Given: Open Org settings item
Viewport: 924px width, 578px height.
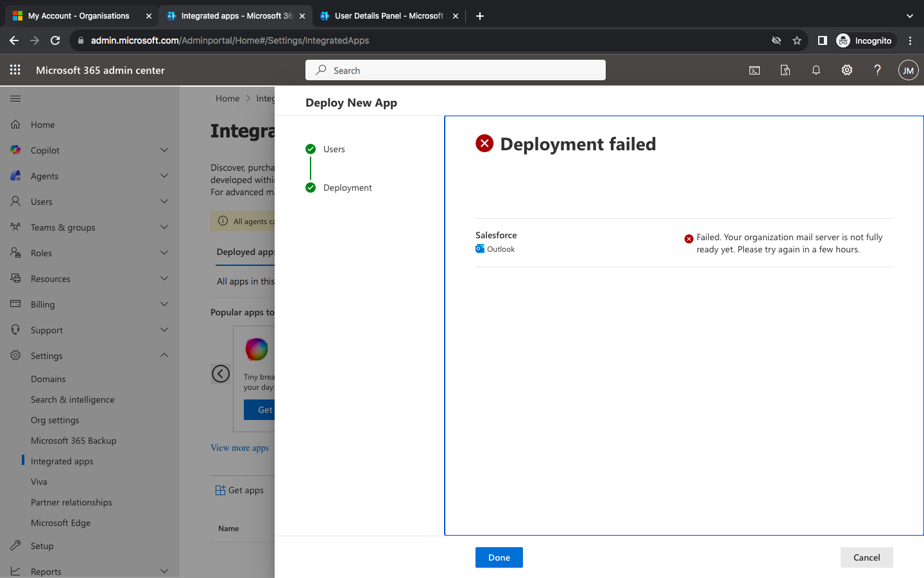Looking at the screenshot, I should pos(55,420).
